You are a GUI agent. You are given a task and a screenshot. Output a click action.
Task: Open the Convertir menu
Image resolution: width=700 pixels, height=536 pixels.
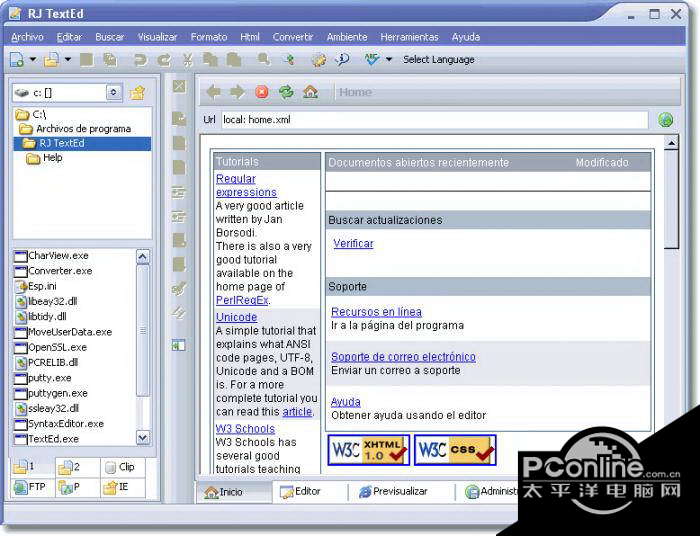pyautogui.click(x=293, y=37)
